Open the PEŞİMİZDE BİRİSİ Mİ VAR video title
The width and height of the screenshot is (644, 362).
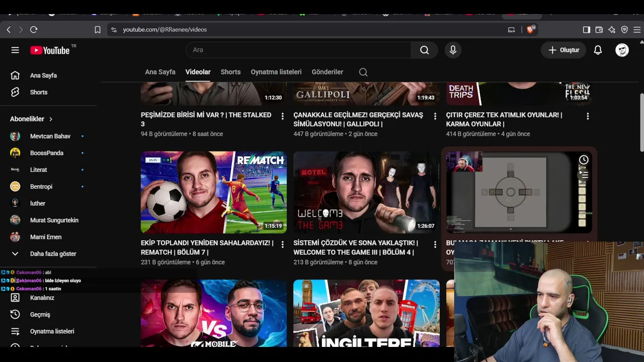(x=206, y=119)
